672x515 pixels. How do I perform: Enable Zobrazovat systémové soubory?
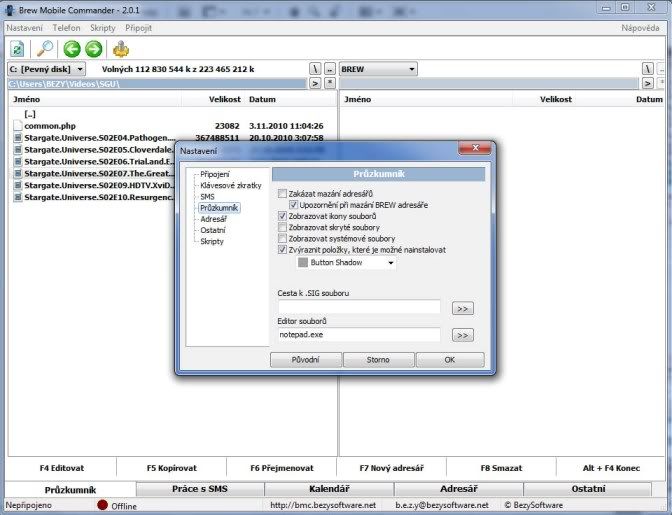point(282,238)
